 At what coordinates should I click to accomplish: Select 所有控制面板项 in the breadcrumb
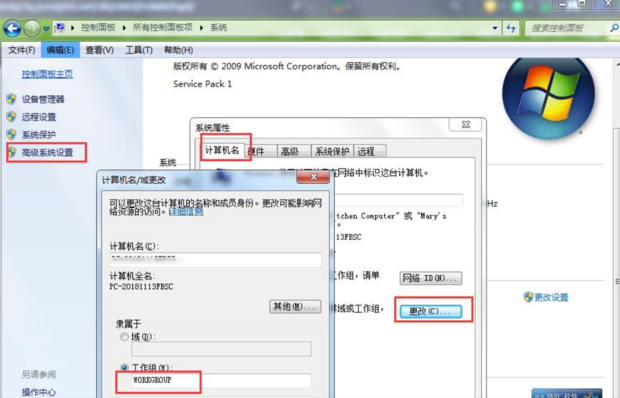click(x=162, y=28)
